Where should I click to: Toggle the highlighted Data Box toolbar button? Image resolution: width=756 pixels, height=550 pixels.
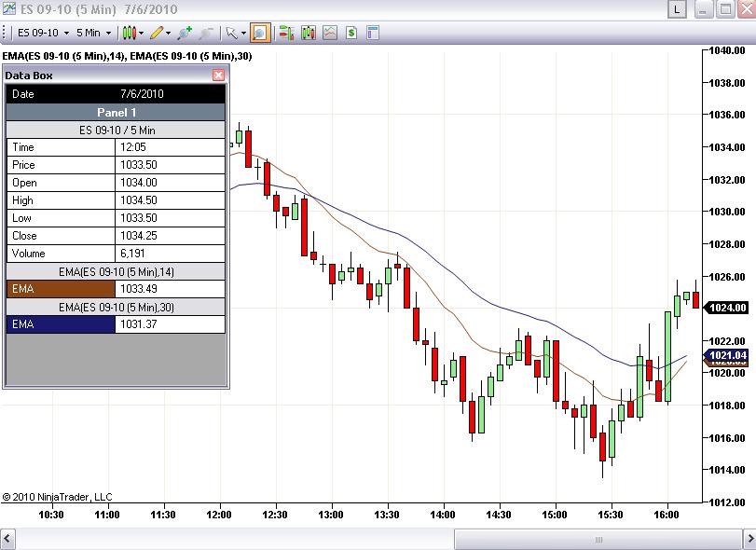coord(260,33)
